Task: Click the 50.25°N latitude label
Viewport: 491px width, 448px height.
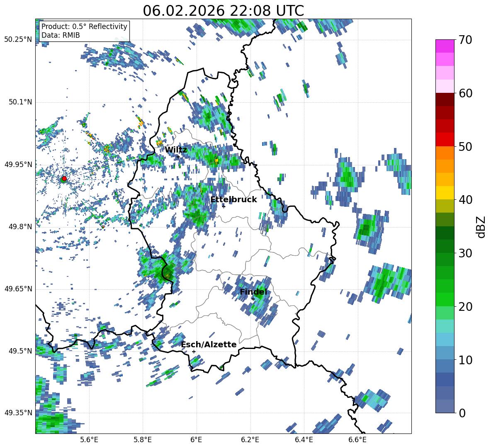Action: (19, 40)
